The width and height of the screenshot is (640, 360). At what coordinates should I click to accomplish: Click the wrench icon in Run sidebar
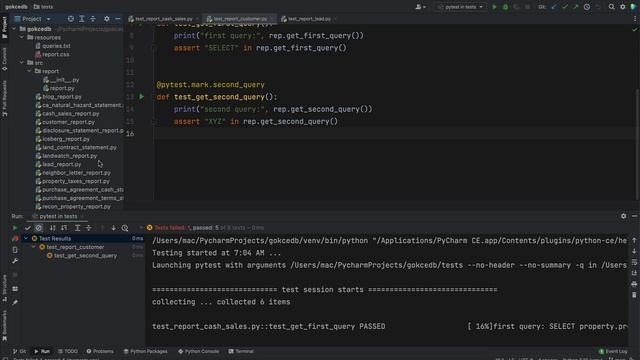(x=15, y=260)
